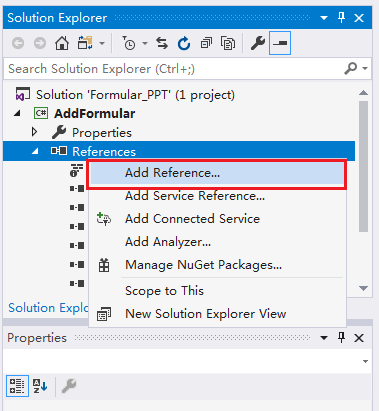Choose Add Reference... from context menu
The width and height of the screenshot is (379, 411).
click(x=217, y=173)
